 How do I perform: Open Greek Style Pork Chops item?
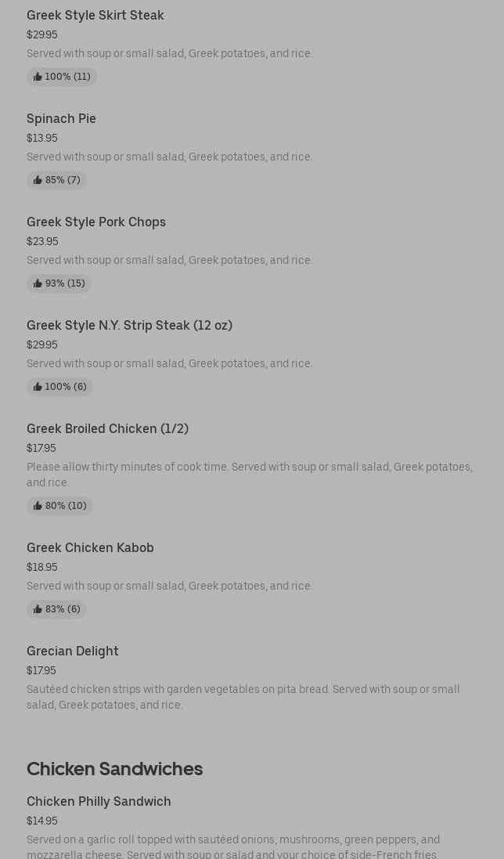(x=96, y=222)
